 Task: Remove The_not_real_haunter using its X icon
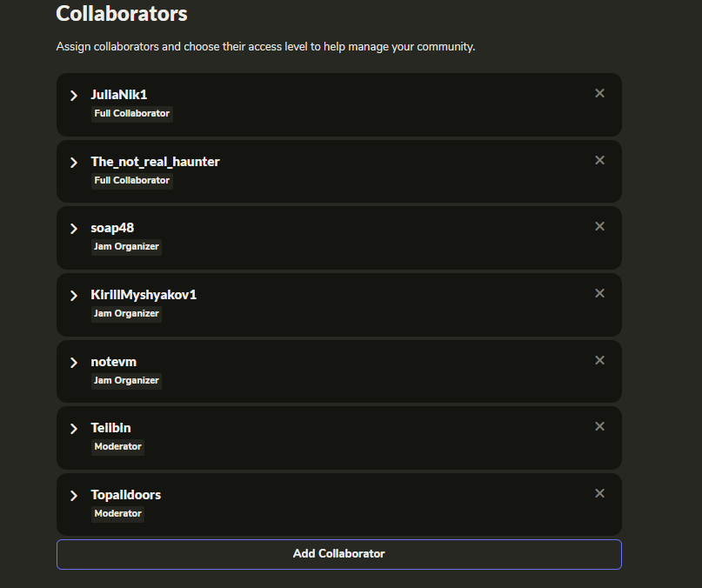599,160
